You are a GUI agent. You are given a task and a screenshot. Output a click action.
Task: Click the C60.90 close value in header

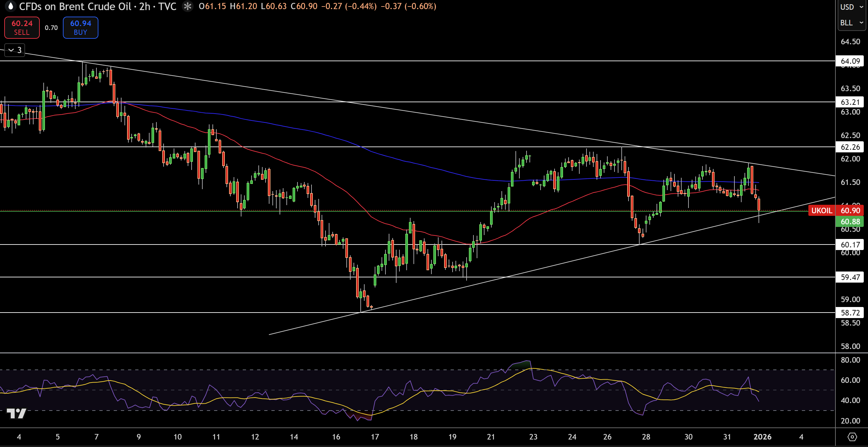pos(304,7)
